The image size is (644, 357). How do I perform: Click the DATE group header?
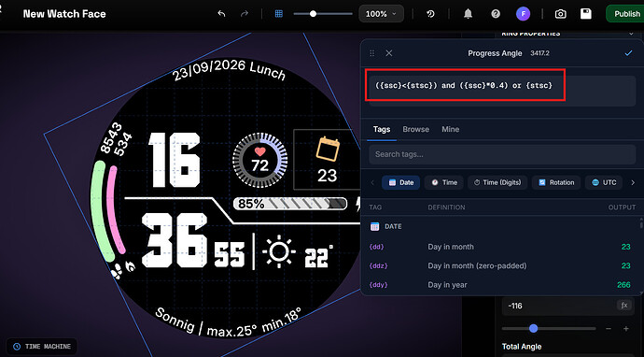(393, 226)
